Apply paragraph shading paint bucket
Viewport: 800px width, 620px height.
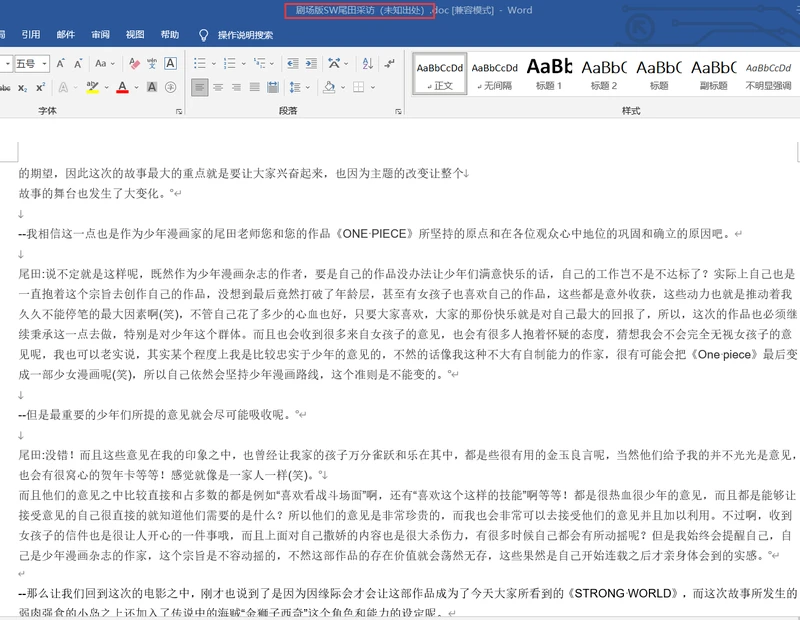tap(329, 87)
